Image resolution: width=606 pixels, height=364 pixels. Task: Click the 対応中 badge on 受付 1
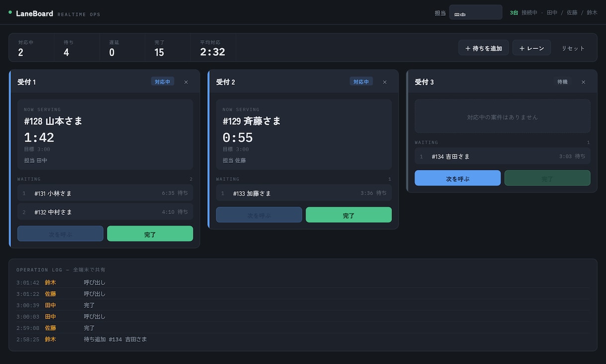(x=162, y=82)
